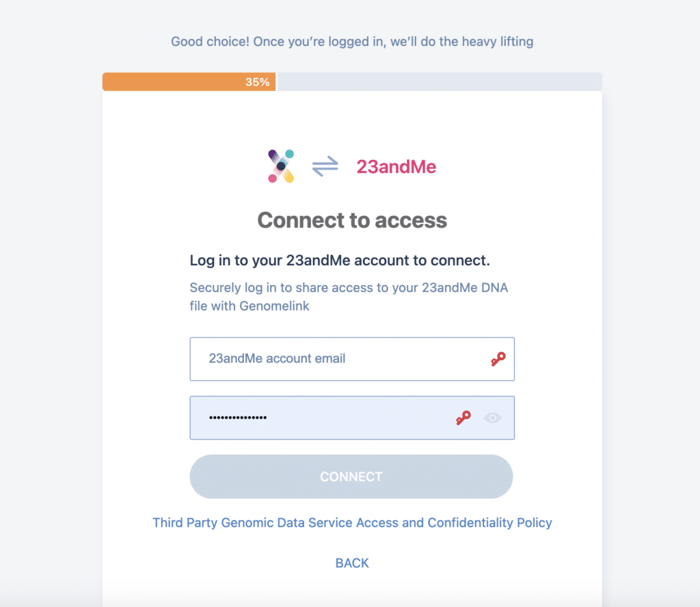Click the two-way exchange arrows icon
The height and width of the screenshot is (607, 700).
(x=325, y=166)
